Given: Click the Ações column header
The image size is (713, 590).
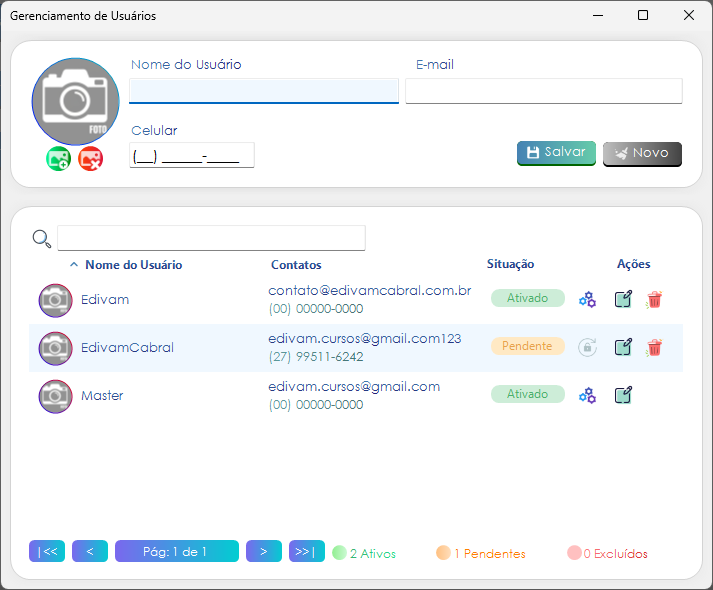Looking at the screenshot, I should click(x=633, y=264).
